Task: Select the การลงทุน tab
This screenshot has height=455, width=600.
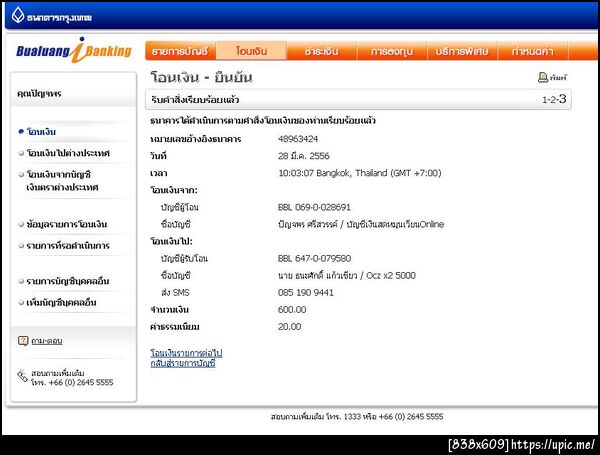Action: point(392,51)
